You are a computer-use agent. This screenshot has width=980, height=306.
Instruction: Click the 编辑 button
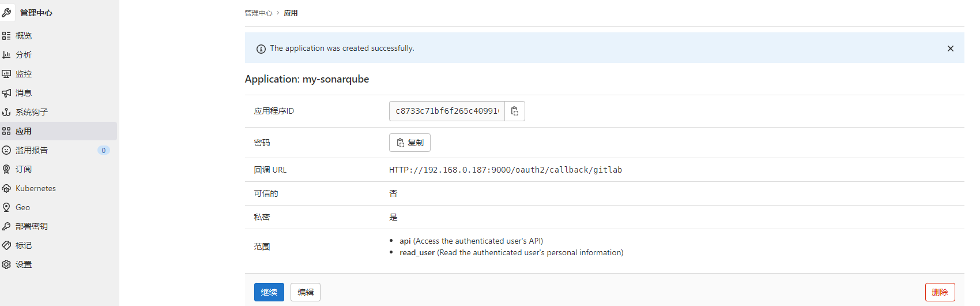[x=306, y=292]
